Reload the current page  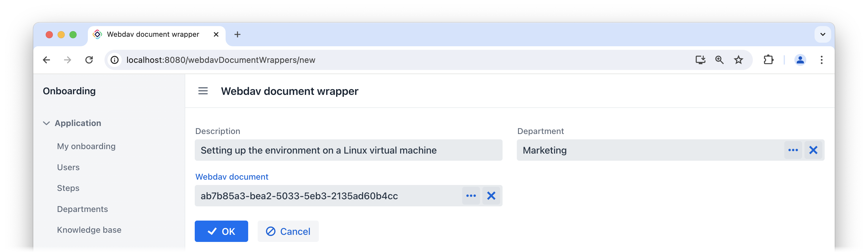tap(89, 60)
